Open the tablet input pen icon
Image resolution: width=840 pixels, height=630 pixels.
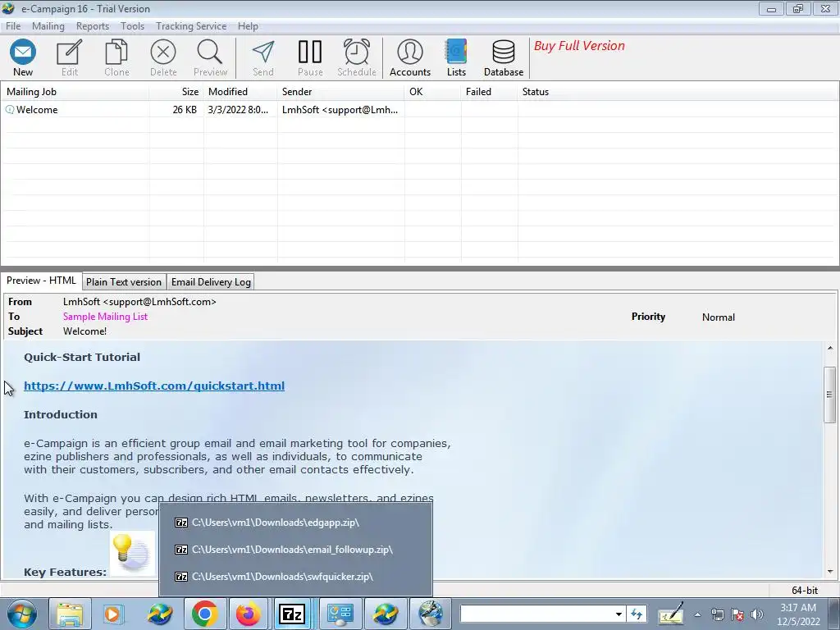point(671,614)
